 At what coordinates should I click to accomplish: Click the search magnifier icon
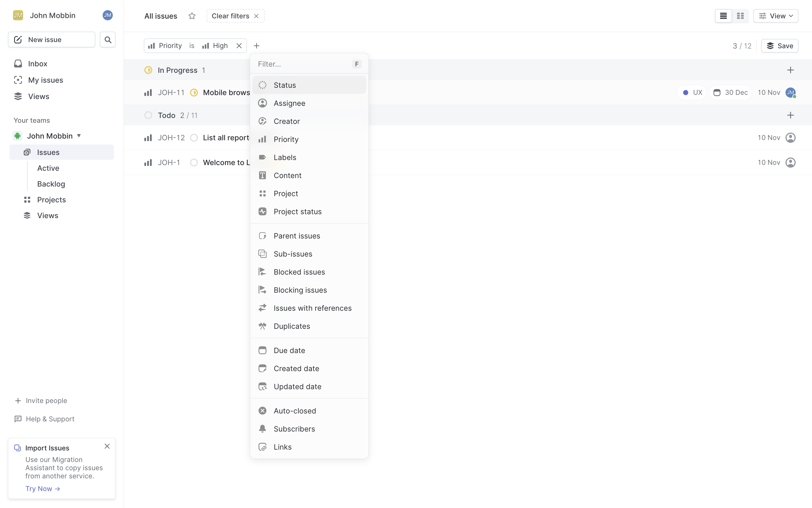(x=108, y=40)
